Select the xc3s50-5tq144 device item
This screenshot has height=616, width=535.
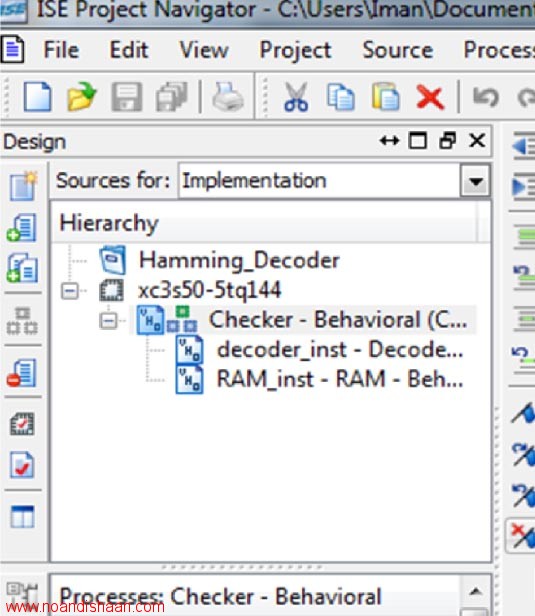pos(209,291)
